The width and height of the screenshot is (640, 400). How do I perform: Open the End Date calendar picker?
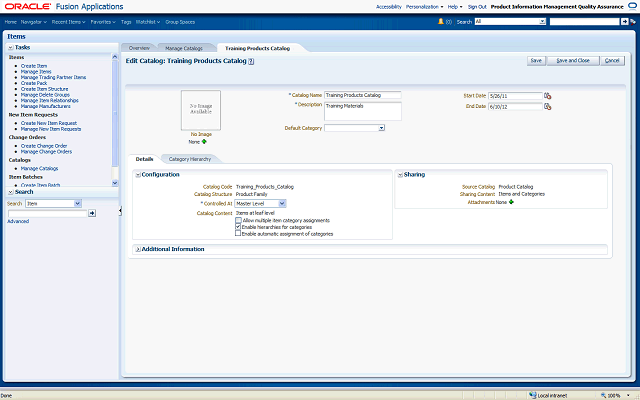(x=547, y=106)
